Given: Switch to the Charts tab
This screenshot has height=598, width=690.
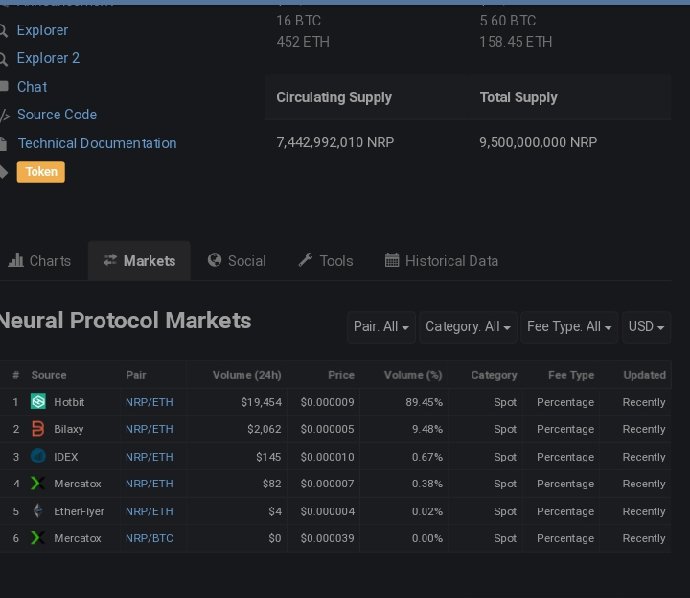Looking at the screenshot, I should point(40,261).
